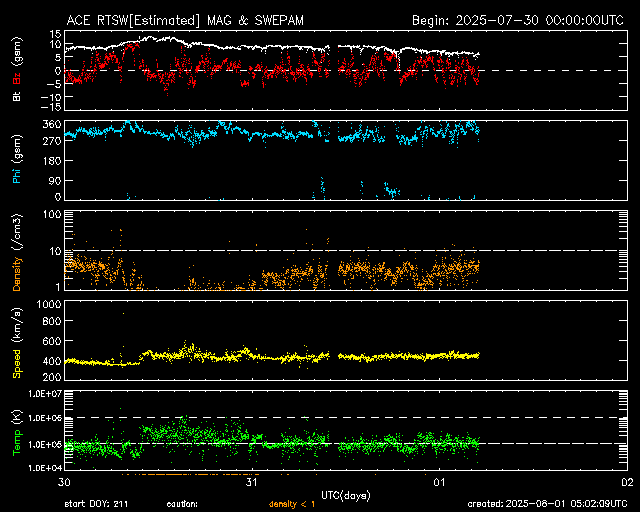Click the Begin date timestamp in header
This screenshot has width=640, height=512.
tap(519, 20)
